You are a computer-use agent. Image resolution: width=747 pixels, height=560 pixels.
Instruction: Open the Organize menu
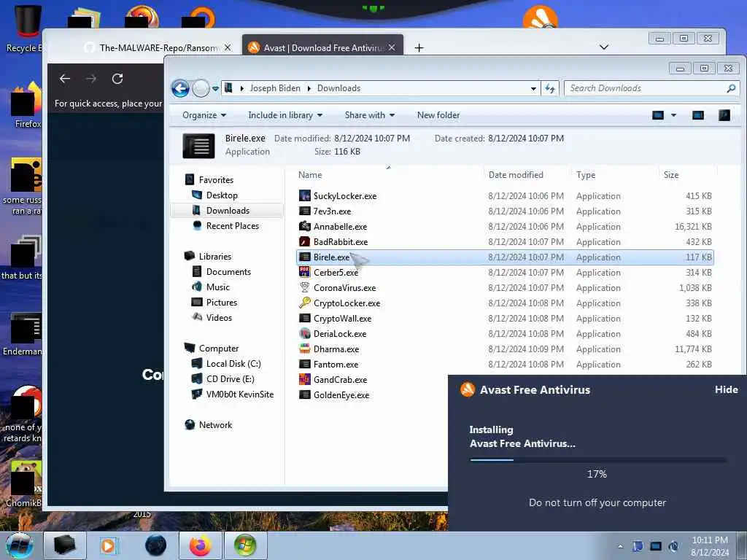click(204, 115)
